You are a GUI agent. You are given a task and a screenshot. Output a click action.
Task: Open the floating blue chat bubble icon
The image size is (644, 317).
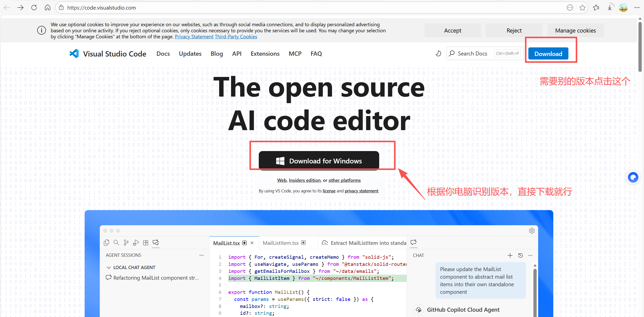pos(633,177)
